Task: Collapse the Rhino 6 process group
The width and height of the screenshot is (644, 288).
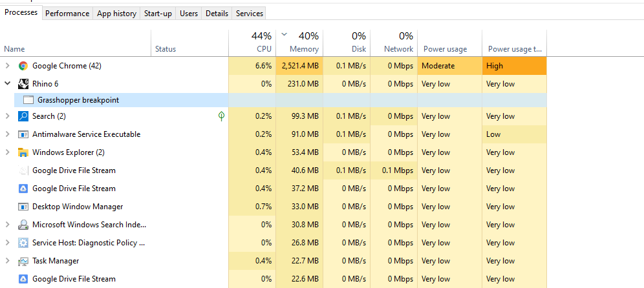Action: coord(7,84)
